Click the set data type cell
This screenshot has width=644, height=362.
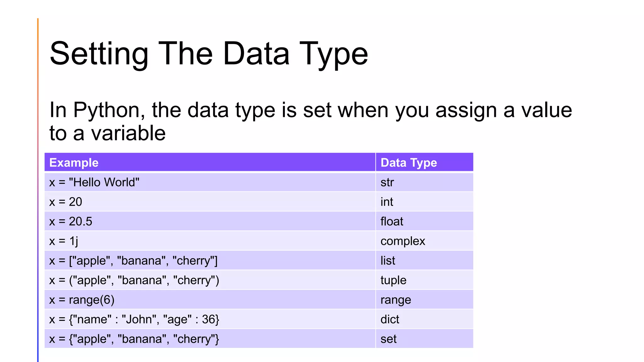coord(425,338)
